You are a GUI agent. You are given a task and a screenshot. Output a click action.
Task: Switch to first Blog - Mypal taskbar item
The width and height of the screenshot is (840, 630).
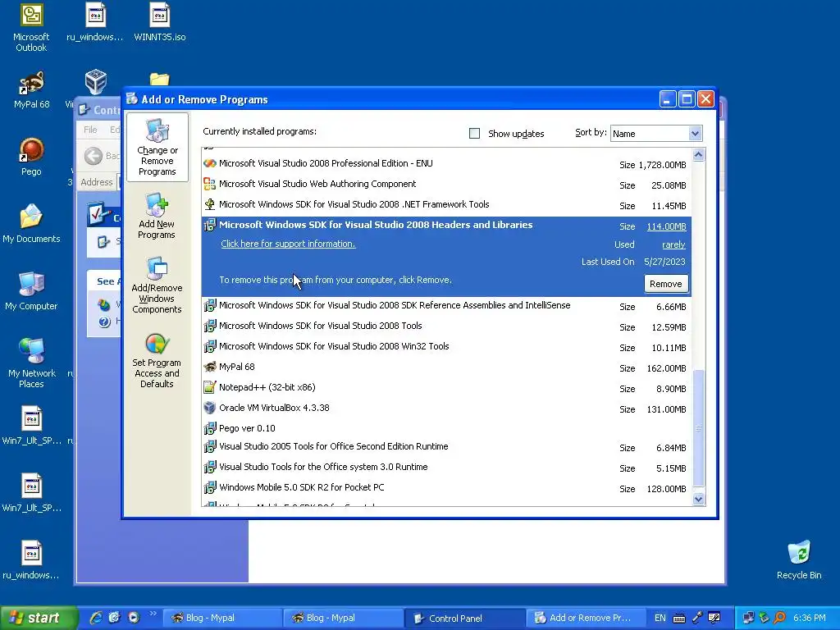click(x=221, y=618)
